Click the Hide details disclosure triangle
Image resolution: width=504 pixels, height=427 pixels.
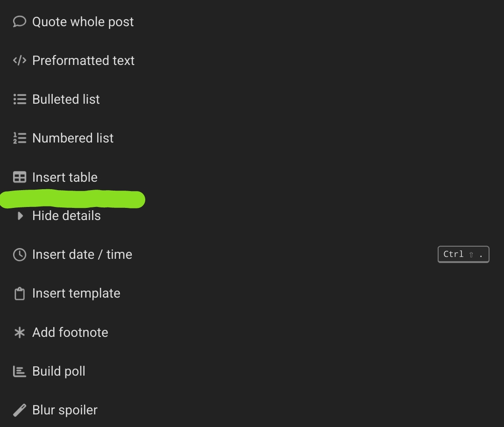(x=20, y=216)
